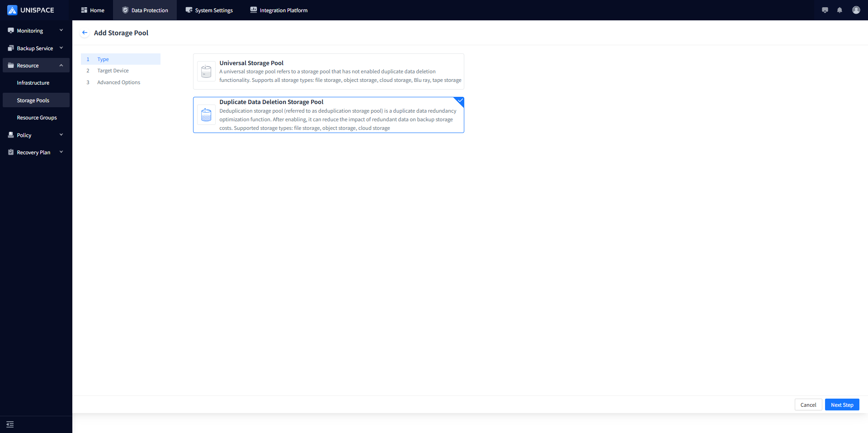Click the Universal Storage Pool description text

tap(340, 76)
